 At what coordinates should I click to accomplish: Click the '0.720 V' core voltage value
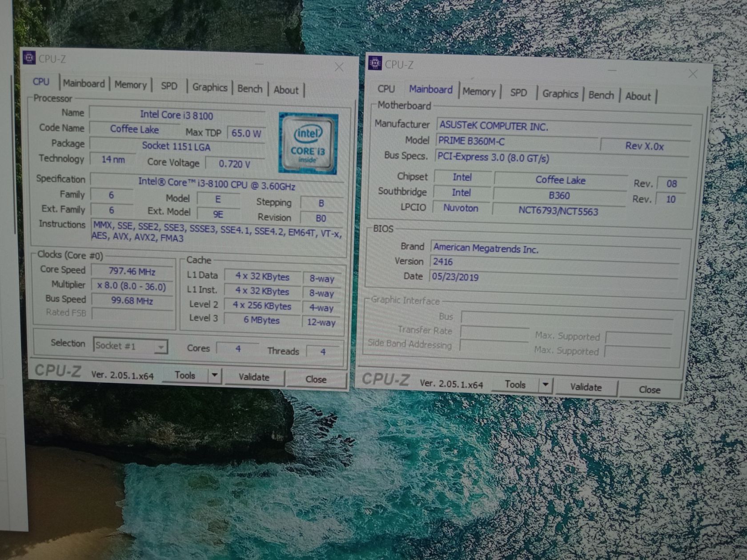tap(235, 164)
